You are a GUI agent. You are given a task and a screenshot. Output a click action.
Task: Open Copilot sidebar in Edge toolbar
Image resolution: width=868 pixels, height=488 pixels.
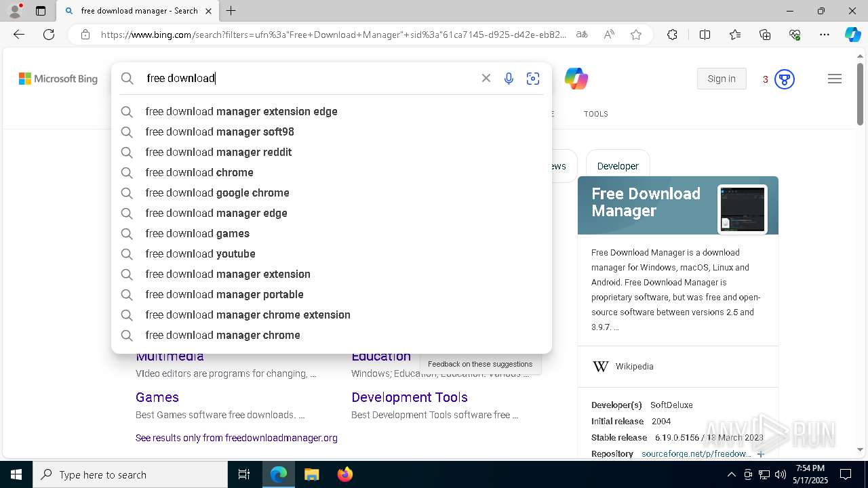pos(852,35)
